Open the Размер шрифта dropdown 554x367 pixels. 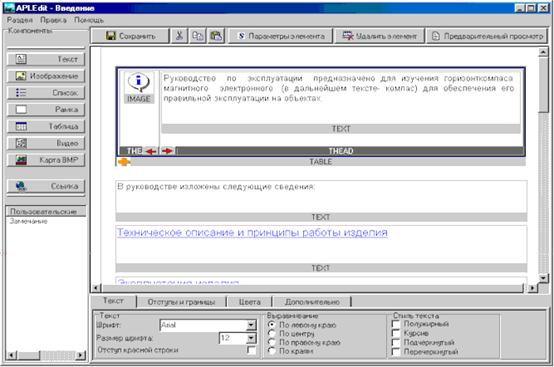[x=251, y=338]
